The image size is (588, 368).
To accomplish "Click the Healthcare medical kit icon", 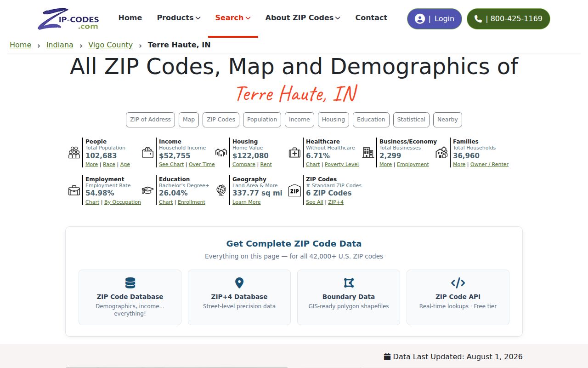I will 294,153.
